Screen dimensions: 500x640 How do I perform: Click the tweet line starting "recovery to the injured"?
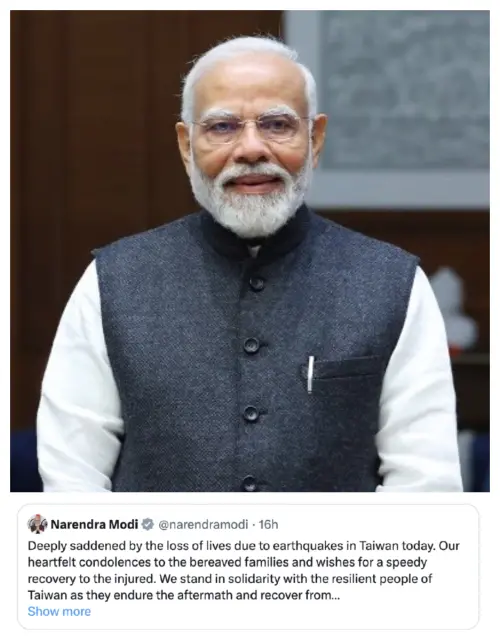[230, 579]
